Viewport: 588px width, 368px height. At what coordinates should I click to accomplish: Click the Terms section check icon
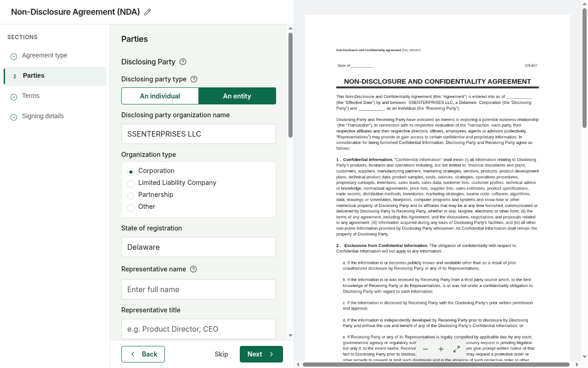click(14, 97)
